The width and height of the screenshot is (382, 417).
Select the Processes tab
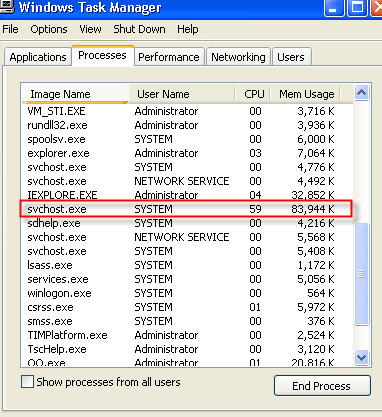[x=102, y=55]
